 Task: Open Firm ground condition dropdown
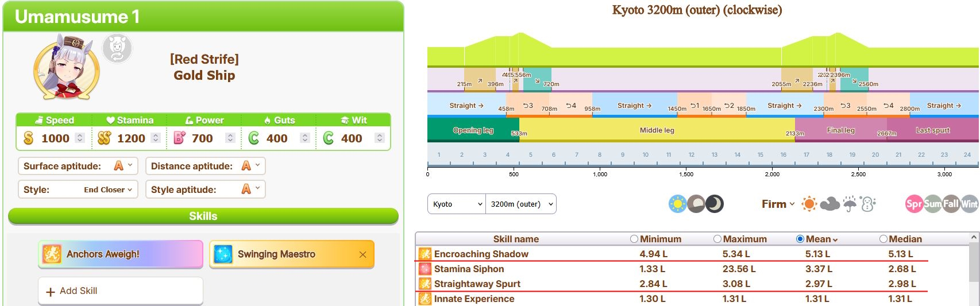778,204
